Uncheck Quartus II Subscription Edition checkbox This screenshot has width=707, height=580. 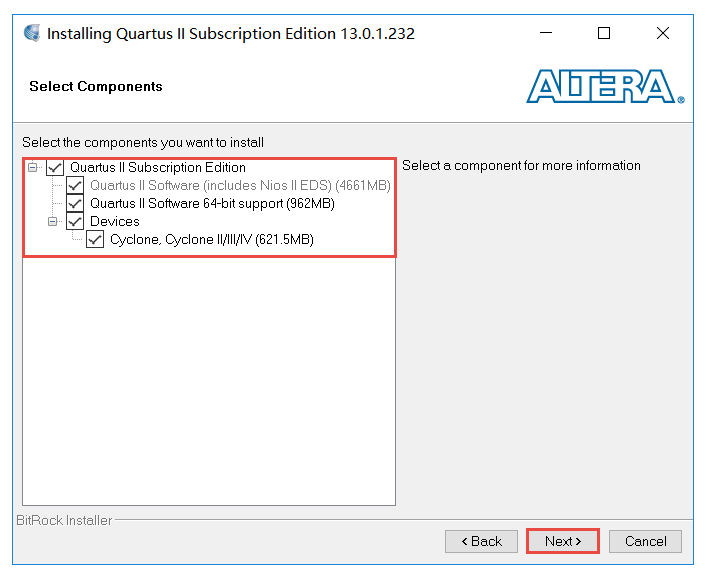tap(55, 168)
